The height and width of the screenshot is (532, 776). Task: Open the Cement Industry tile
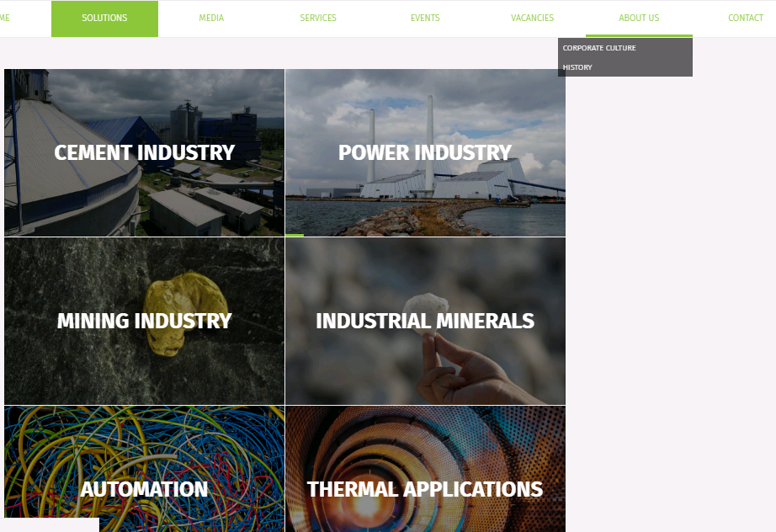point(144,152)
